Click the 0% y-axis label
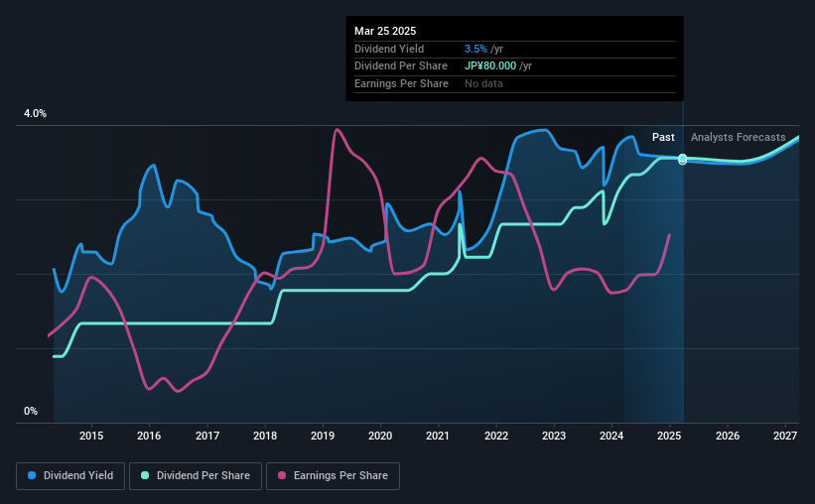 coord(31,411)
